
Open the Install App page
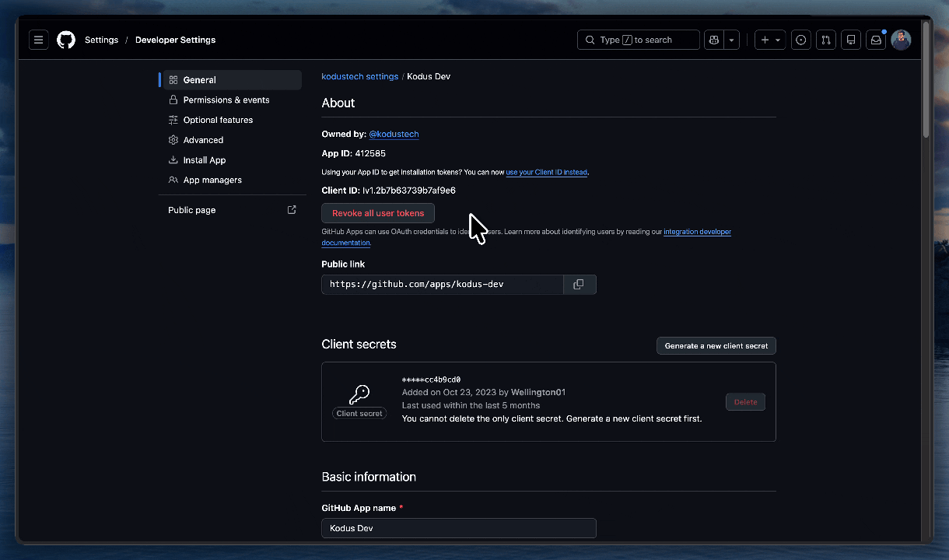pos(205,160)
